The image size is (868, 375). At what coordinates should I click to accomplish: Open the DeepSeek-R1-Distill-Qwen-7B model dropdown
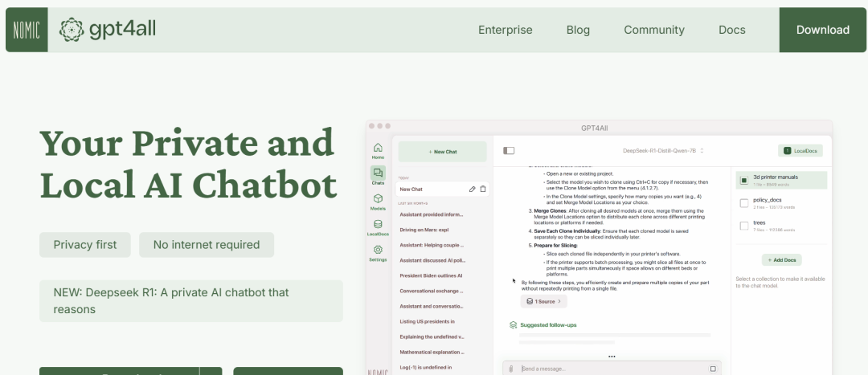pos(663,150)
